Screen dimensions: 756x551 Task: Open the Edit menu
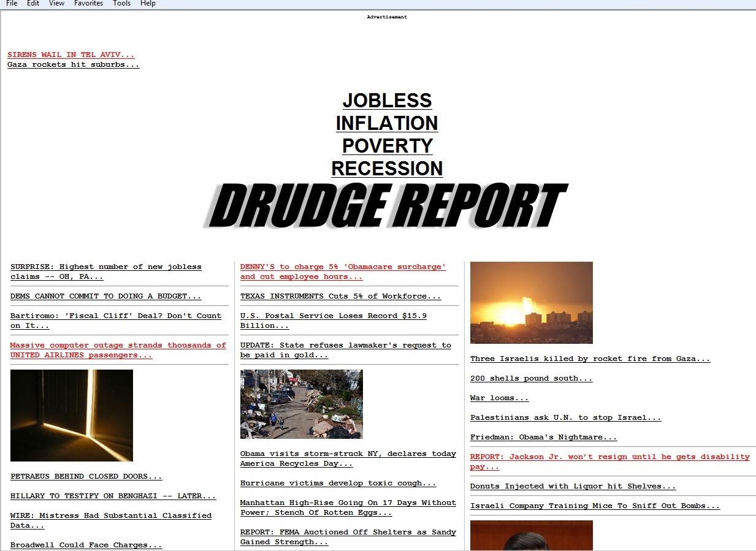(33, 4)
